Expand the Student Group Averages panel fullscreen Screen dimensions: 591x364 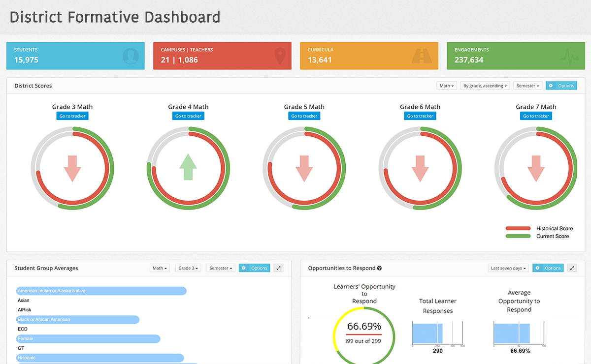click(279, 268)
